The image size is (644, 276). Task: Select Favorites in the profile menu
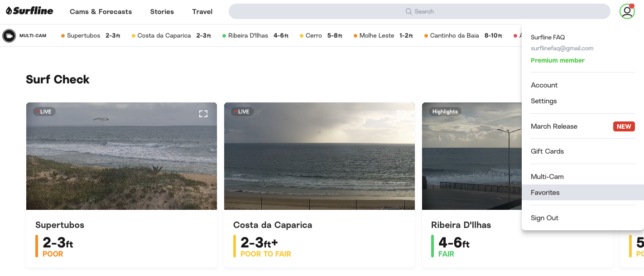583,193
